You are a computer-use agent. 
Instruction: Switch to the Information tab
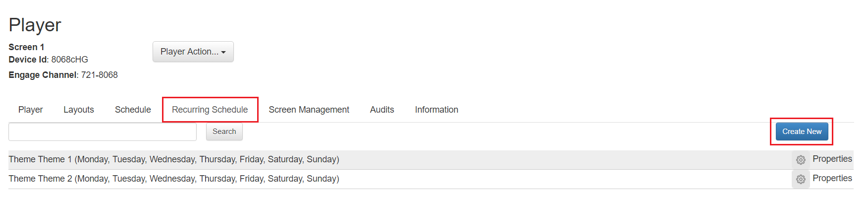(x=436, y=110)
